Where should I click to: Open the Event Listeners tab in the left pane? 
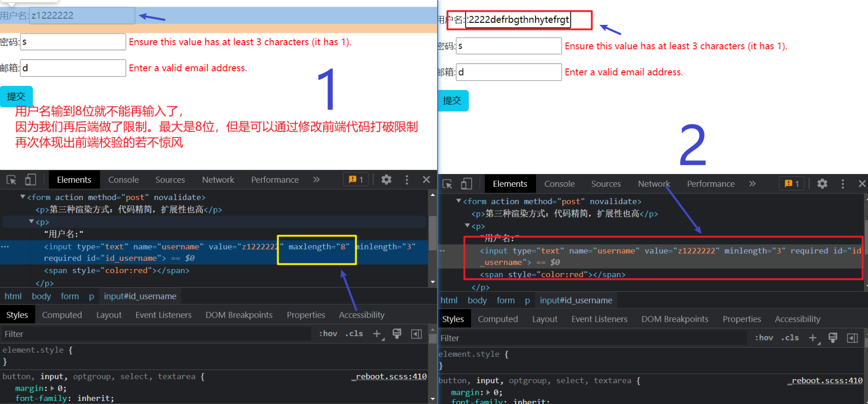[x=163, y=315]
